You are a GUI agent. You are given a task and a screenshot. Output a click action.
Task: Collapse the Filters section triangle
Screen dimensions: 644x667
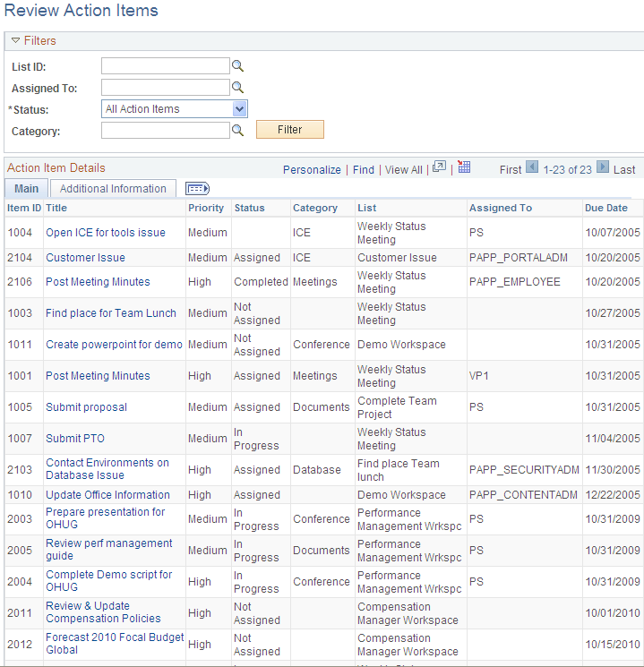click(16, 40)
